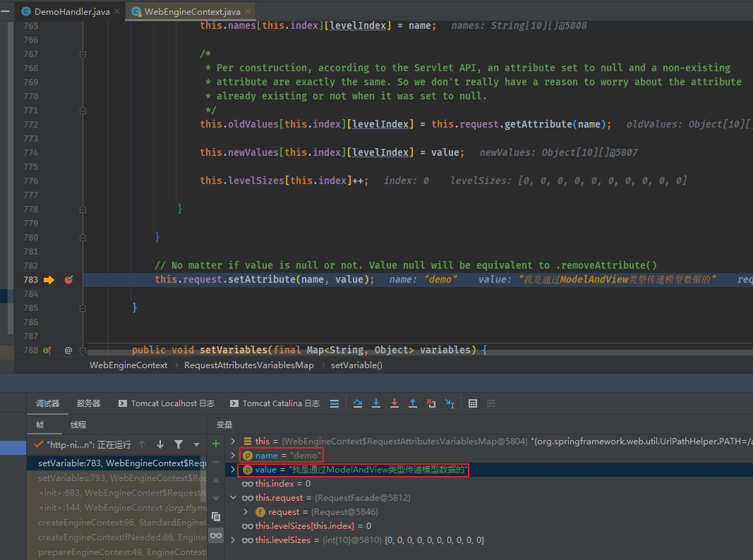Open the Tomcat Localhost 日志 tab
Image resolution: width=753 pixels, height=560 pixels.
pyautogui.click(x=167, y=403)
